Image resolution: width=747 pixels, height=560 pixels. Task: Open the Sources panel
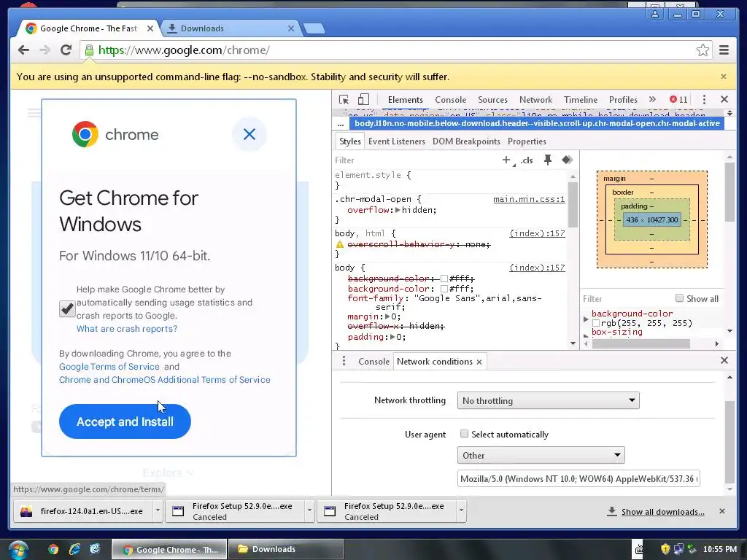[x=492, y=99]
